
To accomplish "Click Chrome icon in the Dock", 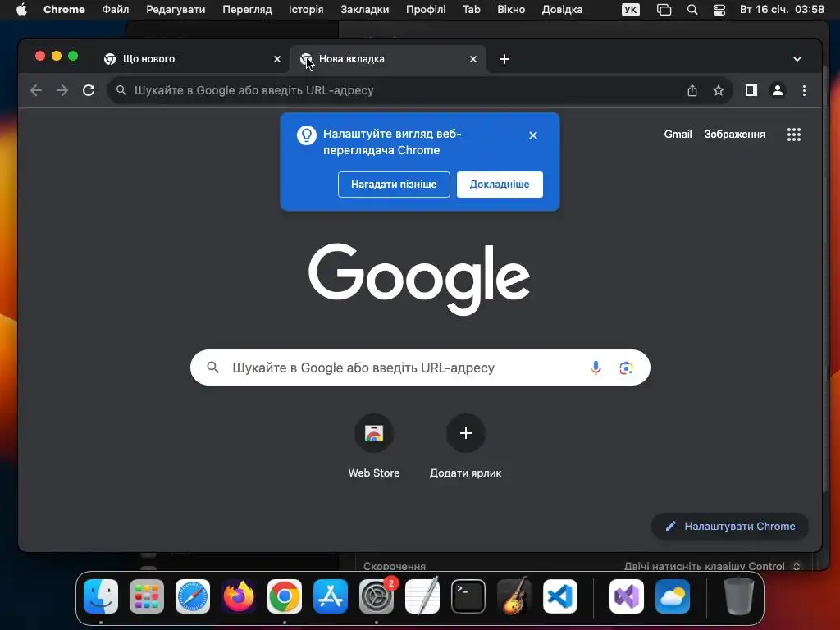I will click(x=285, y=596).
